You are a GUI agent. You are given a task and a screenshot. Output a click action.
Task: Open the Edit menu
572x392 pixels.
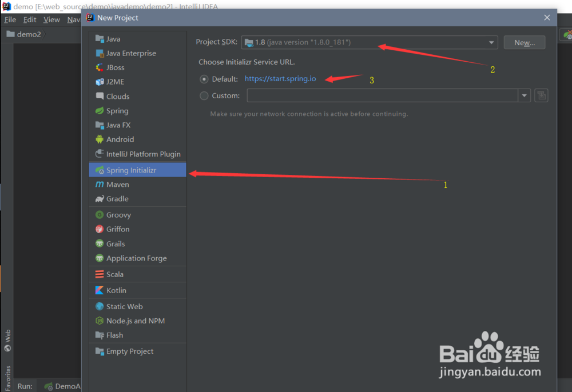(30, 19)
